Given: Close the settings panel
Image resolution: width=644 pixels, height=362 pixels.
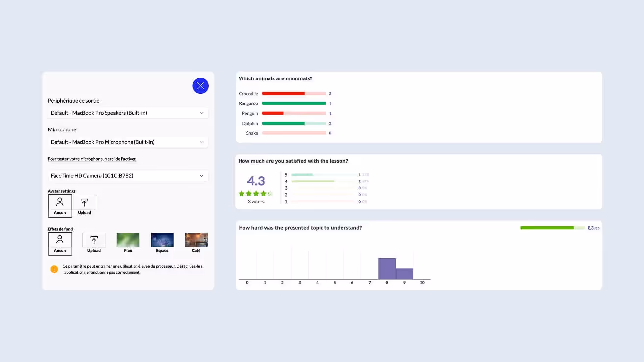Looking at the screenshot, I should coord(200,85).
